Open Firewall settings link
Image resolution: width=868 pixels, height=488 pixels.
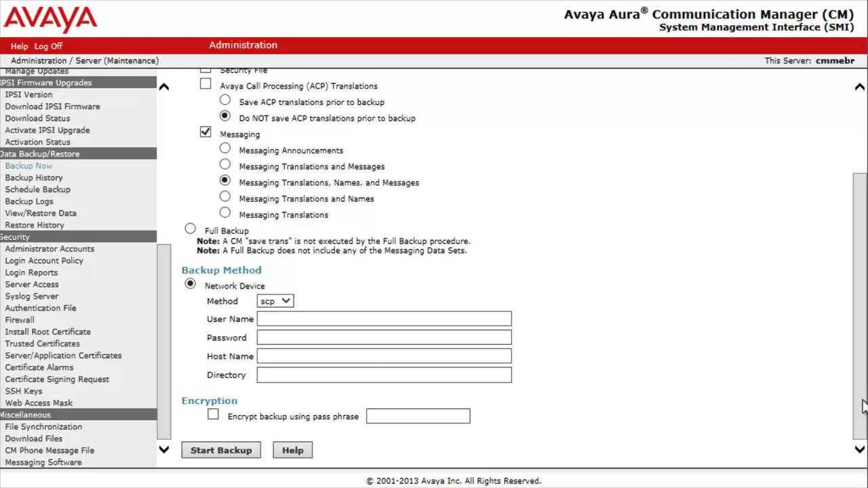coord(20,320)
